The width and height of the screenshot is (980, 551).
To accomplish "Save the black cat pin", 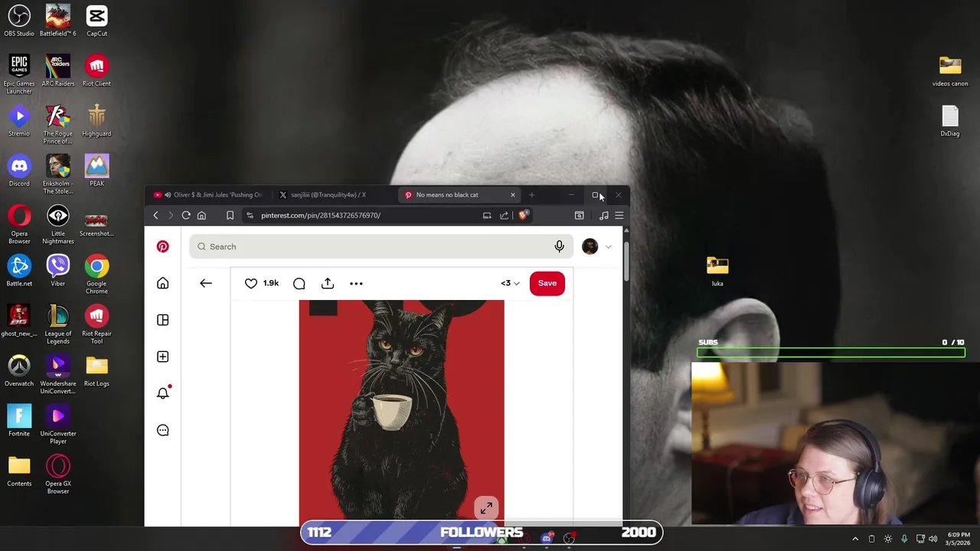I will [547, 283].
